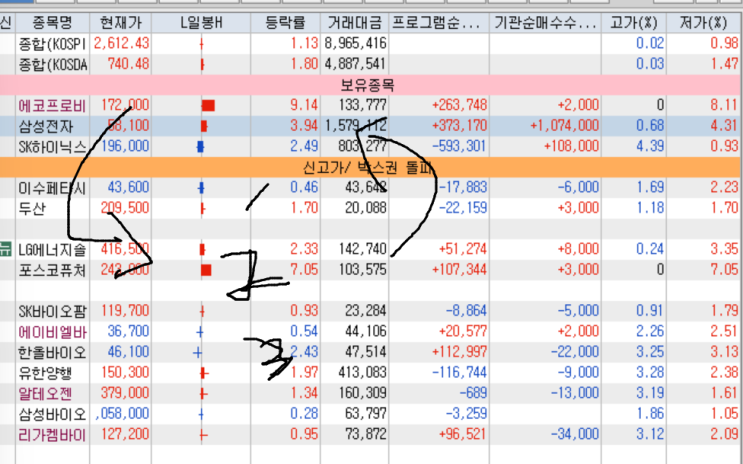Click SK하이닉스 current price 196,000

125,146
